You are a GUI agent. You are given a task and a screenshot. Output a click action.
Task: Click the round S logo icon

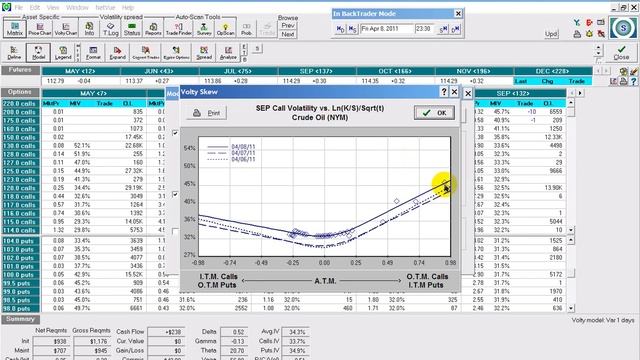tap(623, 28)
